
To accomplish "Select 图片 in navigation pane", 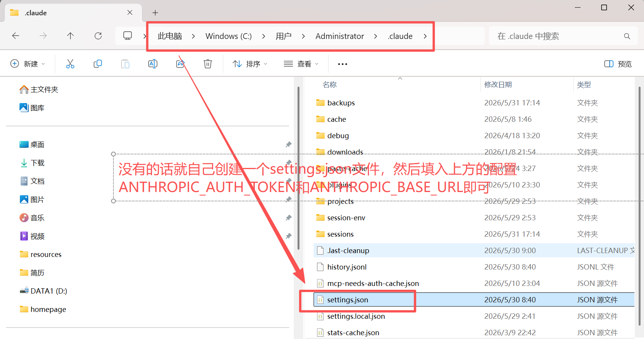I will point(32,199).
